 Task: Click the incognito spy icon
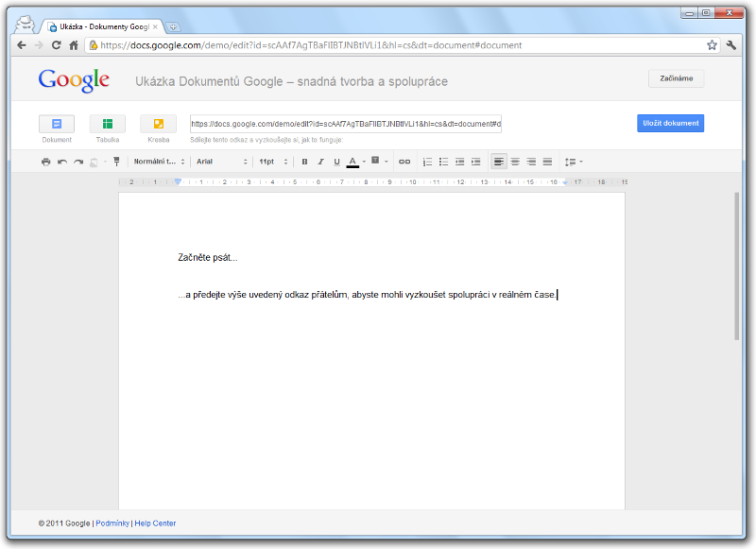pos(25,24)
